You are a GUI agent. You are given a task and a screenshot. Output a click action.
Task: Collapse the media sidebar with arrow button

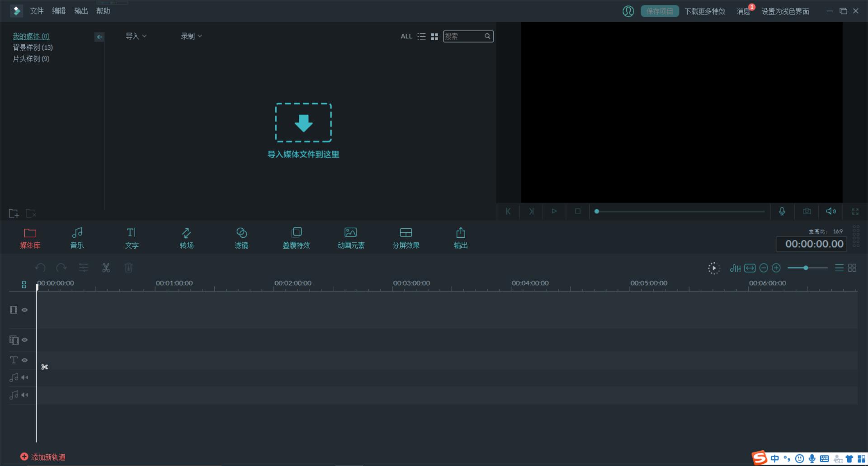tap(99, 37)
